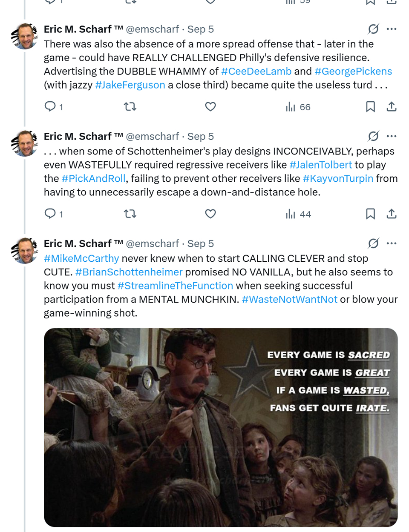Open more options on #PickAndRoll tweet
The height and width of the screenshot is (532, 409).
tap(392, 136)
